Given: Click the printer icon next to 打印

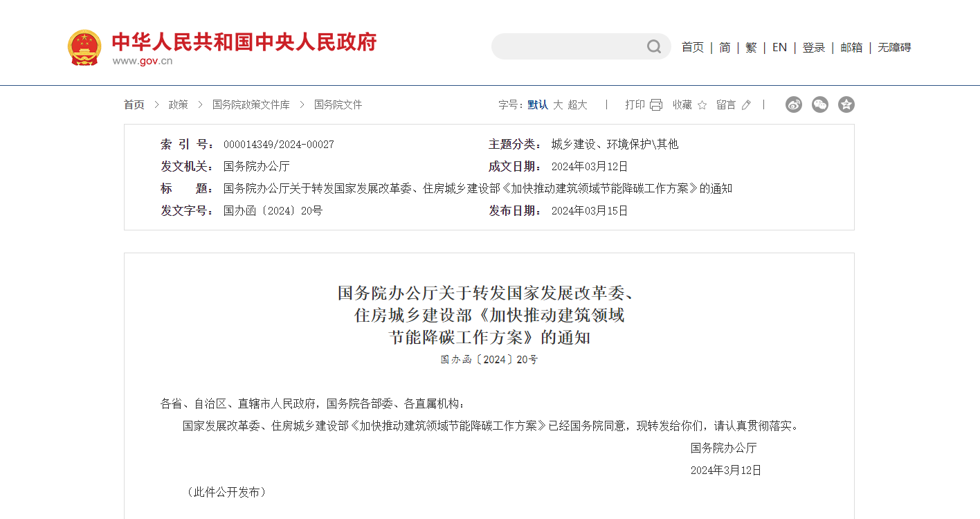Looking at the screenshot, I should point(656,104).
